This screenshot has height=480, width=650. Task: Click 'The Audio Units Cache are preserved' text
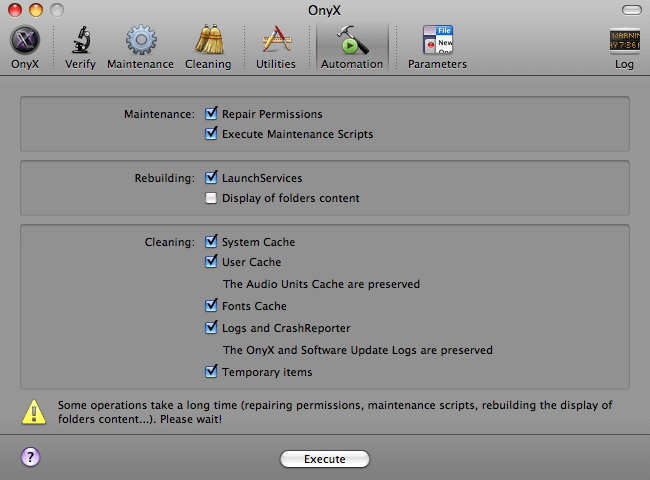(x=321, y=284)
